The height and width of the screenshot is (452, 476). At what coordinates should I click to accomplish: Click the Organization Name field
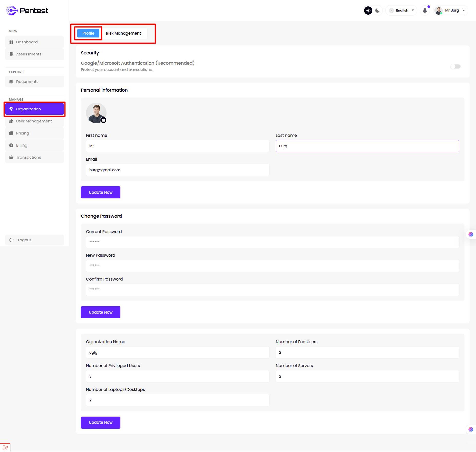[x=178, y=352]
